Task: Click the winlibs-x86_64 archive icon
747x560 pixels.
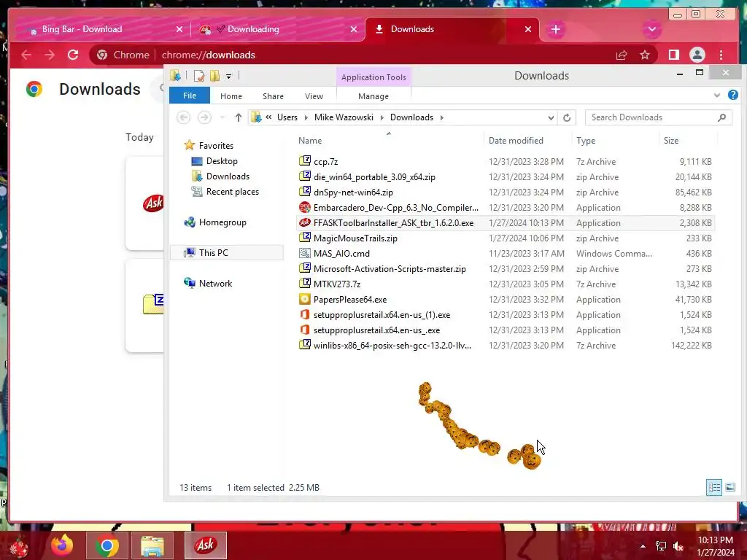Action: [x=305, y=345]
